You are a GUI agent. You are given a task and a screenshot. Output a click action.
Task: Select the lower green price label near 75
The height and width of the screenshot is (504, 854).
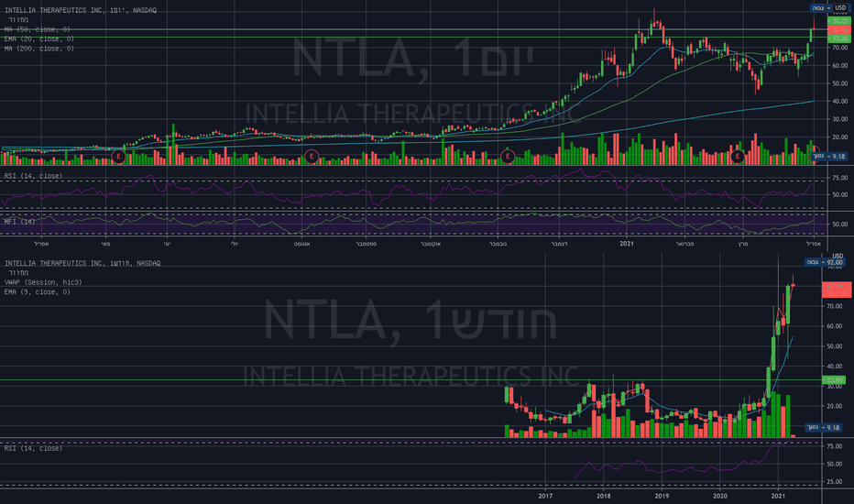[838, 38]
